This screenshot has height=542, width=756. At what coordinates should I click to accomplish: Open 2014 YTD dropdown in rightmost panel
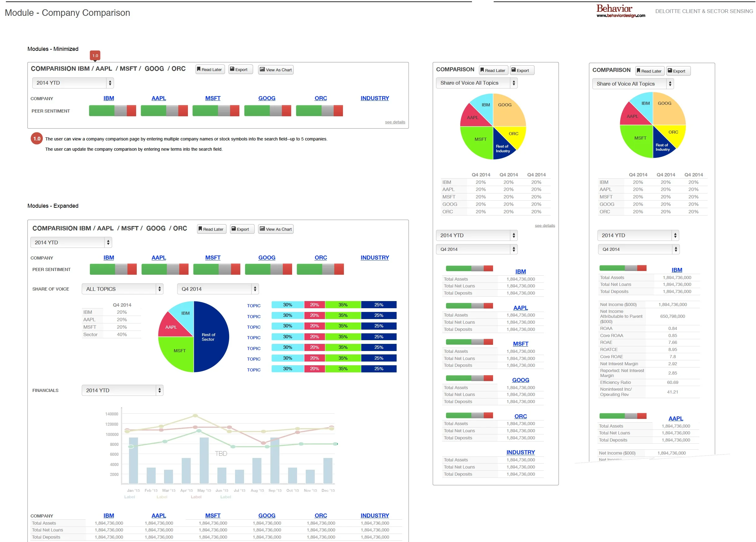(638, 235)
